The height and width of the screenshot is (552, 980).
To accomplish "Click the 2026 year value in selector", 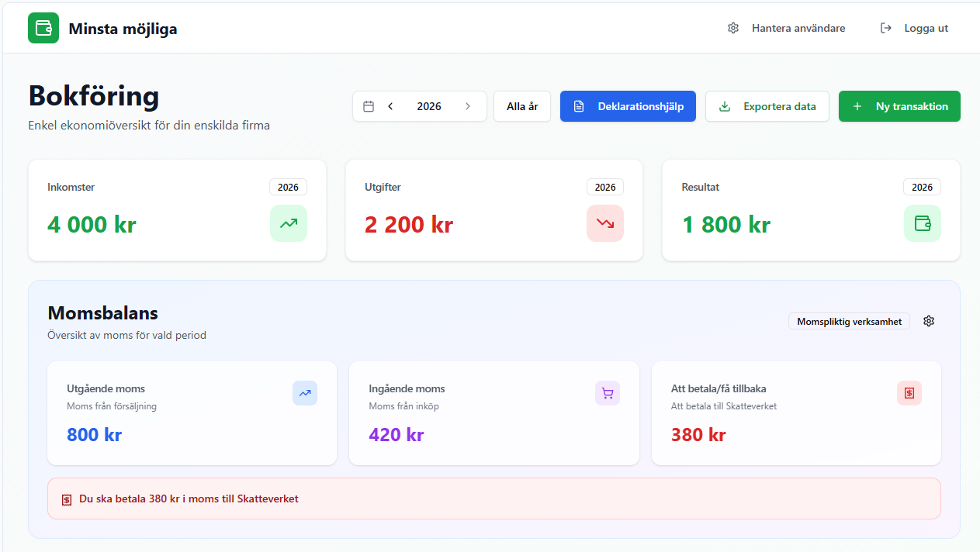I will coord(429,106).
